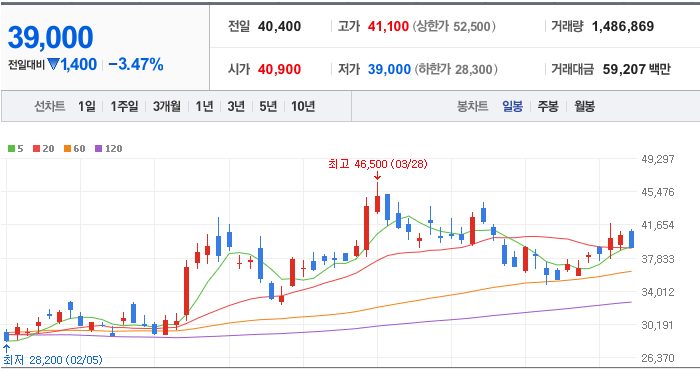700x371 pixels.
Task: Click the change amount 1,400
Action: 79,65
